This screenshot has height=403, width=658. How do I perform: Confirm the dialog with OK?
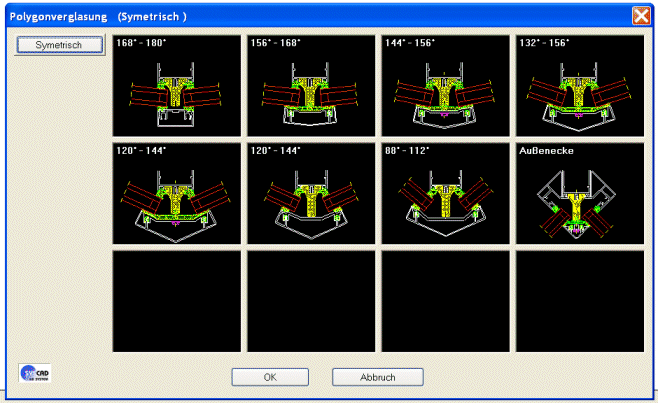(x=270, y=377)
